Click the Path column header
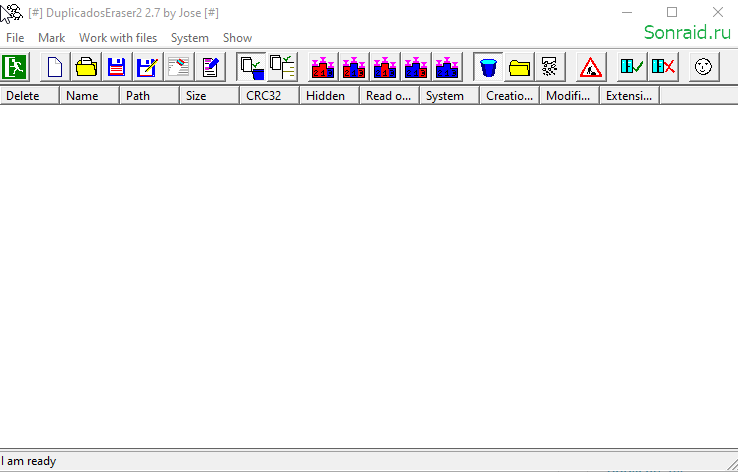738x472 pixels. click(x=150, y=96)
